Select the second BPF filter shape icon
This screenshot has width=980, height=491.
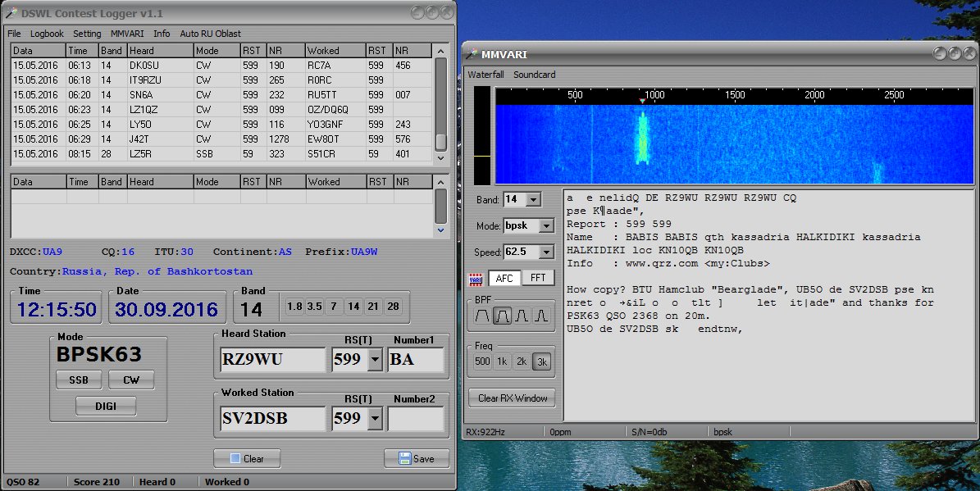(502, 316)
